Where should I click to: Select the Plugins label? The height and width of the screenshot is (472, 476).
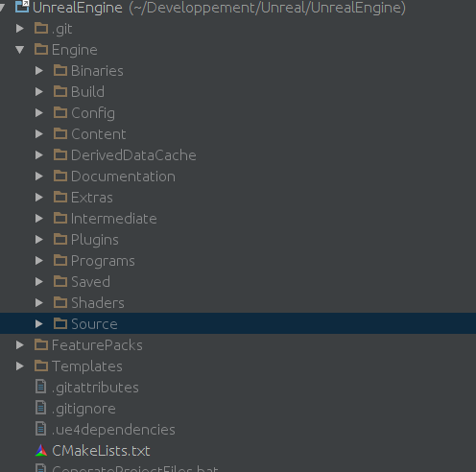pyautogui.click(x=95, y=240)
